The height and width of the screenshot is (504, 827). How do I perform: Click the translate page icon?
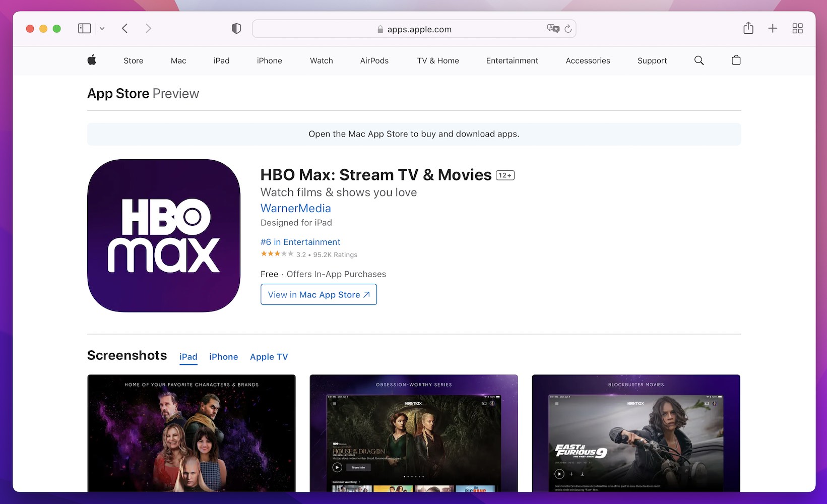point(553,29)
